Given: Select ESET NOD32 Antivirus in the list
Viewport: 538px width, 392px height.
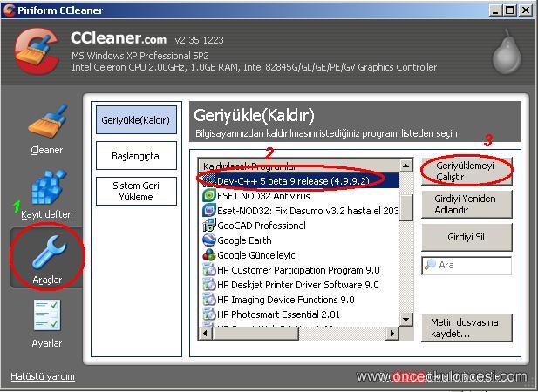Looking at the screenshot, I should 299,196.
